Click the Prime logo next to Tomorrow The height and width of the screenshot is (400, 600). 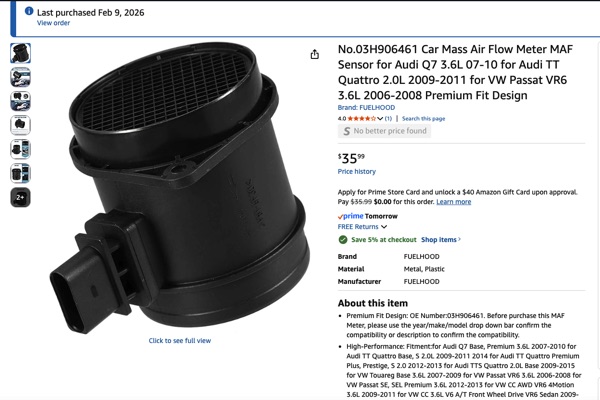point(350,216)
